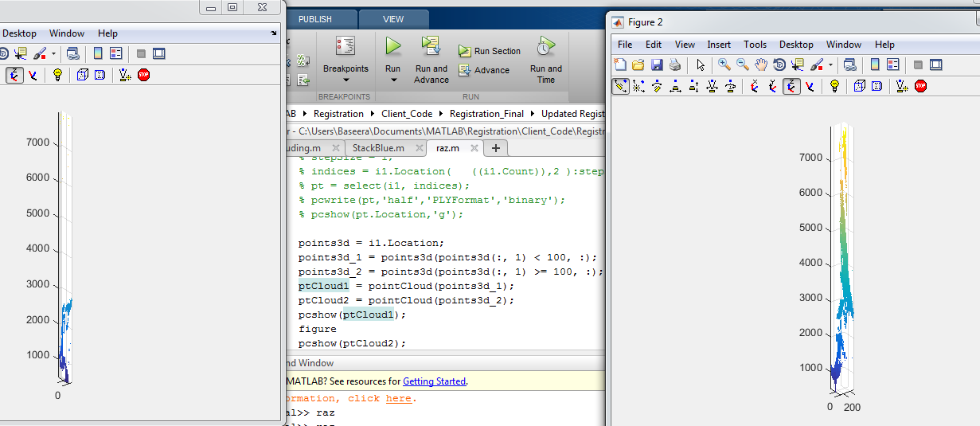Insert Colorbar in left figure window
Screen dimensions: 980x426
point(98,53)
